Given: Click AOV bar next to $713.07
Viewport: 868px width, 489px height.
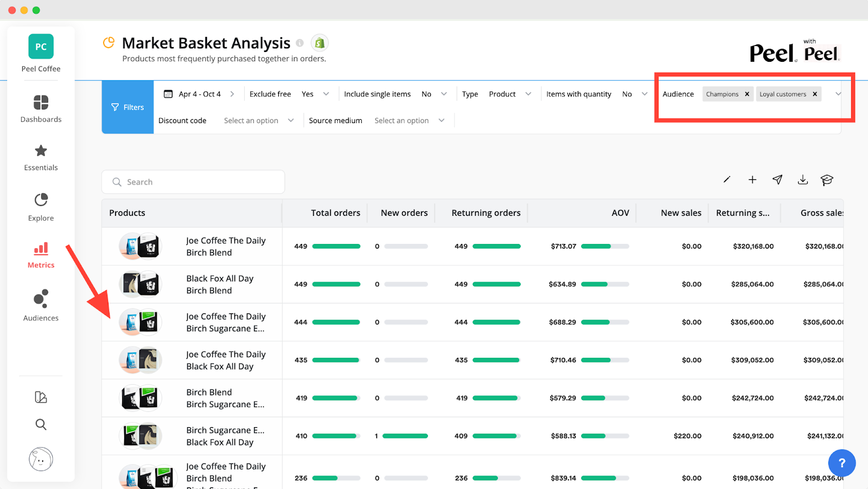Looking at the screenshot, I should point(605,246).
